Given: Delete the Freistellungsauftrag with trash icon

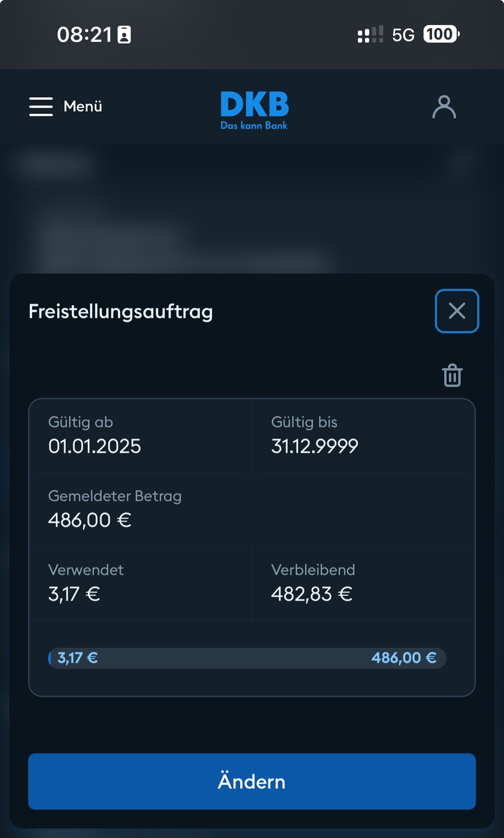Looking at the screenshot, I should click(x=452, y=376).
